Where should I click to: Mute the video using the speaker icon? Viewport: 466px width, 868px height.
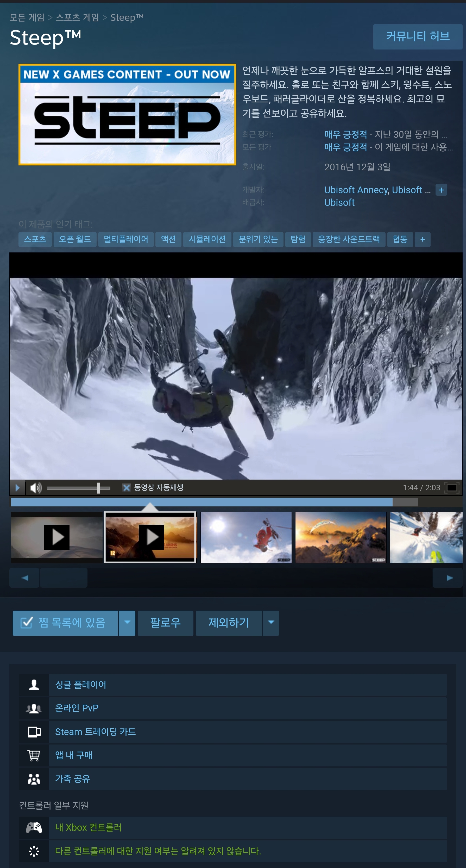(36, 488)
